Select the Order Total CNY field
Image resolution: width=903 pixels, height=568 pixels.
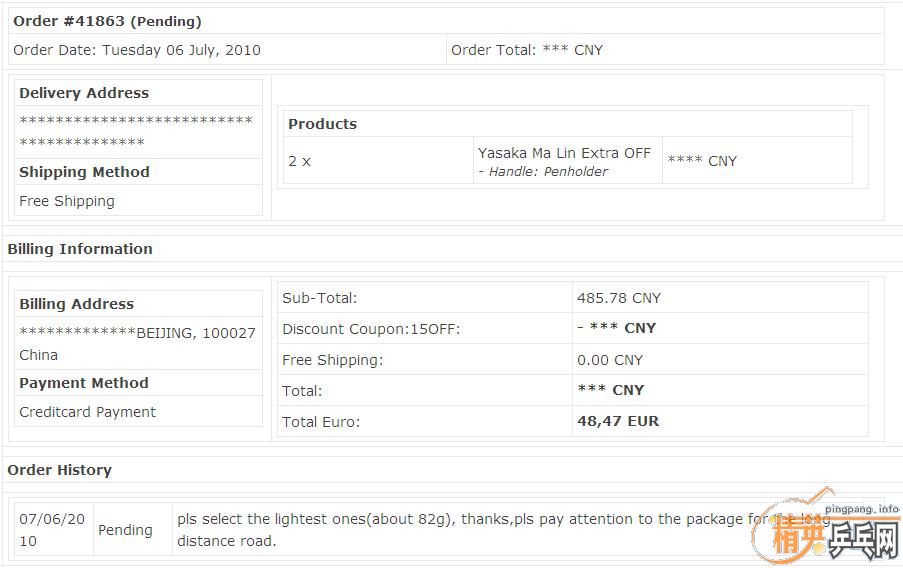tap(527, 50)
